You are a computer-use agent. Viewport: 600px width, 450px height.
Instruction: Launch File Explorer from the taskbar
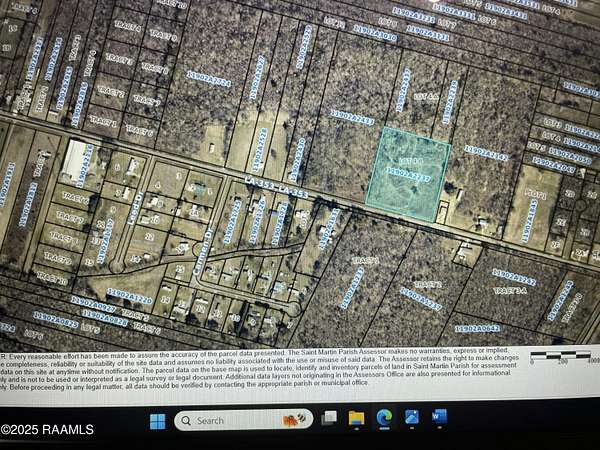tap(356, 419)
